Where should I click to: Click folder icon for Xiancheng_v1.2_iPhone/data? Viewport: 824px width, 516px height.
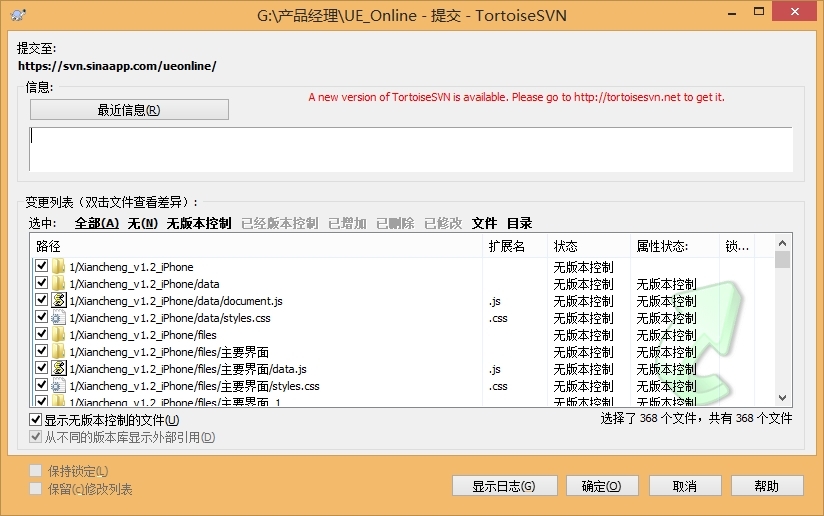[58, 284]
